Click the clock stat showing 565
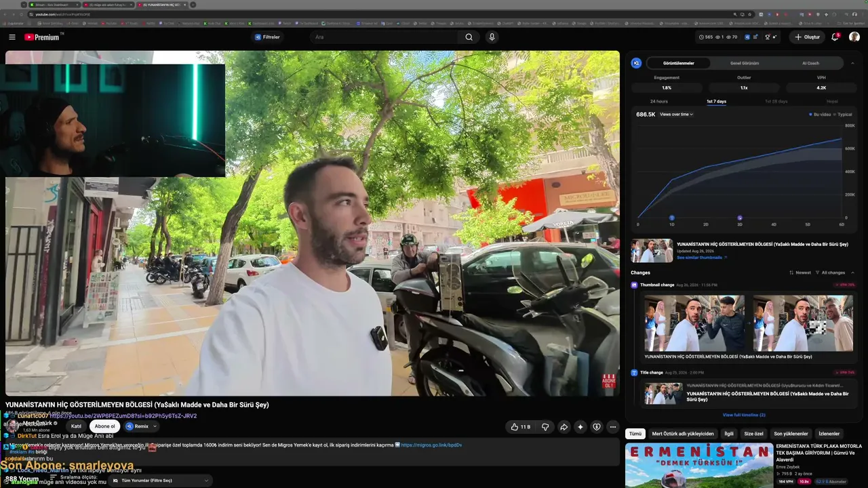Viewport: 868px width, 488px height. pyautogui.click(x=706, y=37)
